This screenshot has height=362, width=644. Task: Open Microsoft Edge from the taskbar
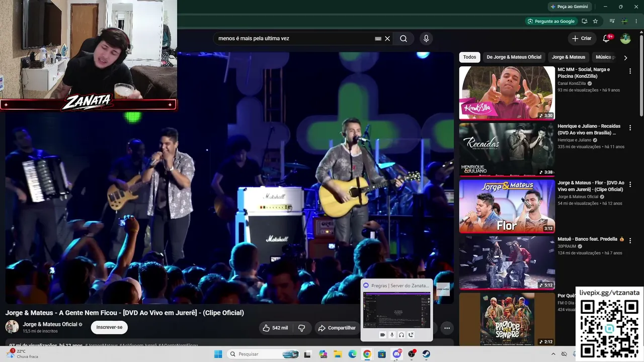tap(352, 354)
